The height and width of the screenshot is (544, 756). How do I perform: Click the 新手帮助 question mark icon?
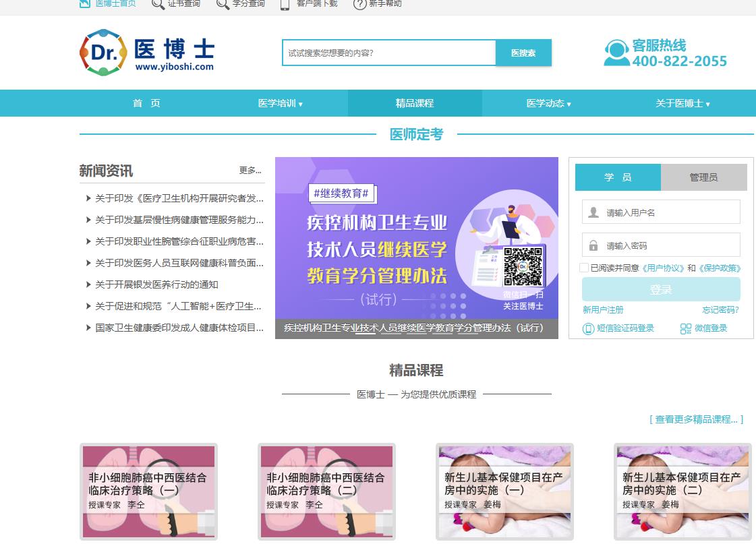[x=360, y=4]
